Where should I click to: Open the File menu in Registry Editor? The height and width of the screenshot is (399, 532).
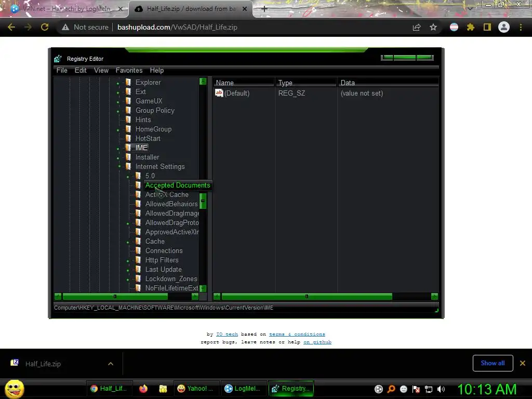pos(62,70)
